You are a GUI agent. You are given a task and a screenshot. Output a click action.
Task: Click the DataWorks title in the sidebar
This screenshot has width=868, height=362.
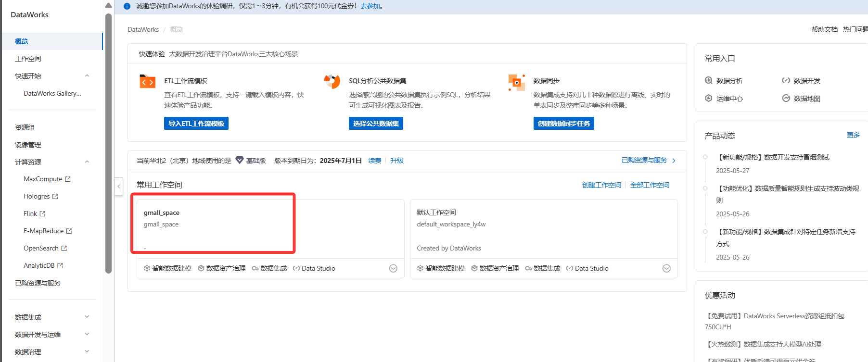[x=29, y=15]
